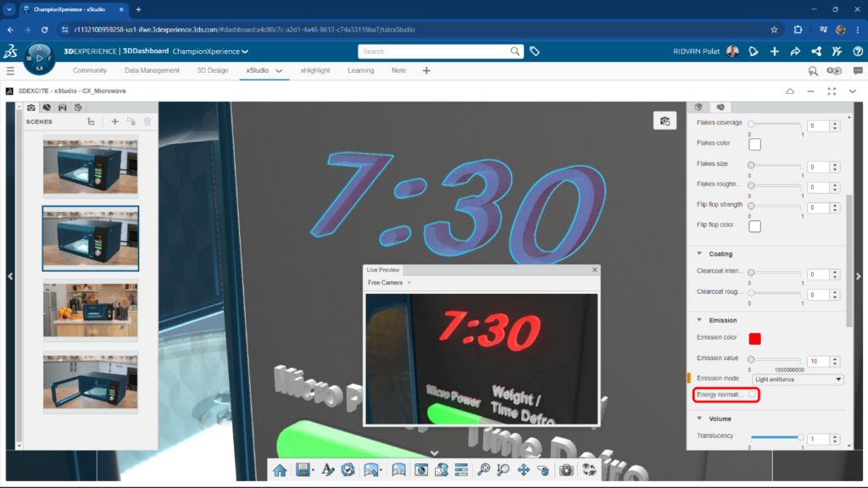Close the Live Preview window
This screenshot has height=488, width=868.
point(594,270)
